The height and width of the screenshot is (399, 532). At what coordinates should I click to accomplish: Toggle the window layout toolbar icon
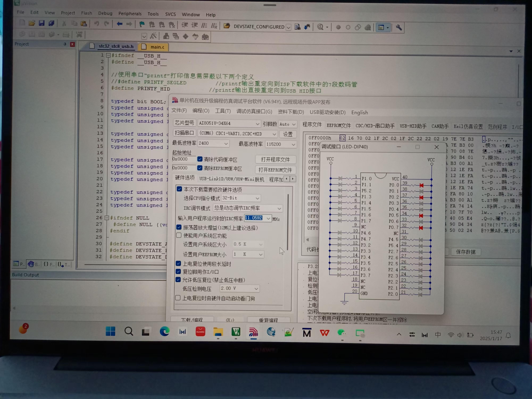coord(381,28)
